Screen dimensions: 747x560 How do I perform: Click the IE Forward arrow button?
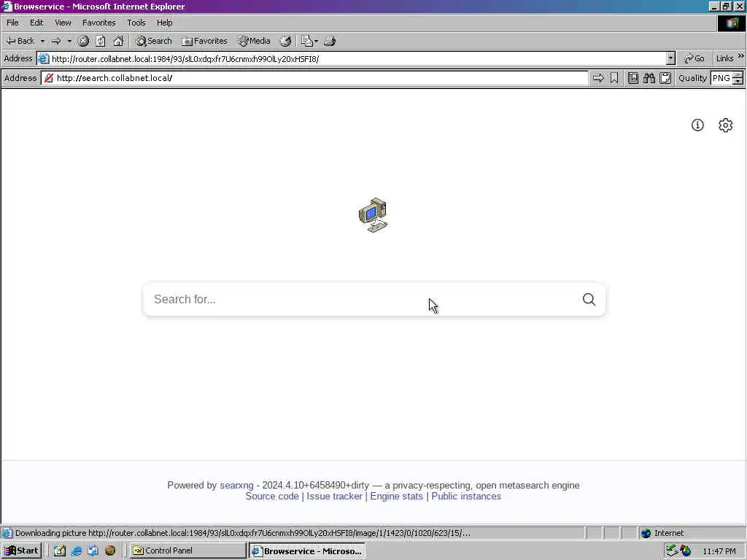tap(56, 41)
